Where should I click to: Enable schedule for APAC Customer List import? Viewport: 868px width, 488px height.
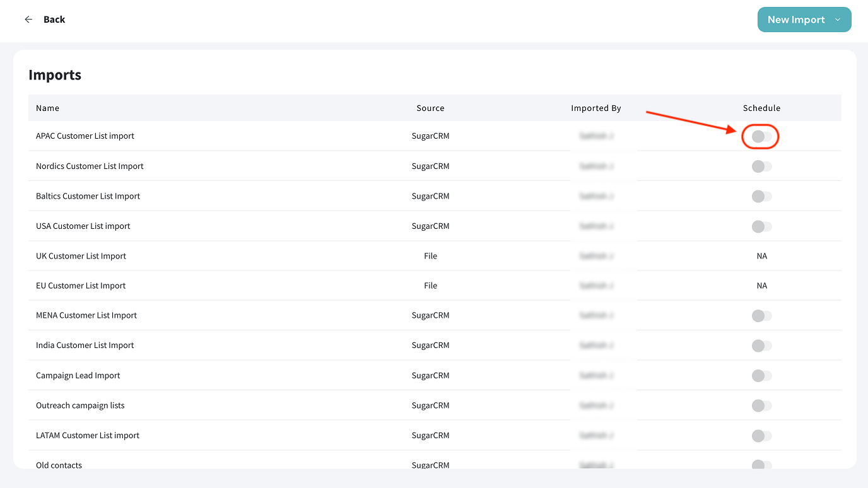pyautogui.click(x=761, y=136)
